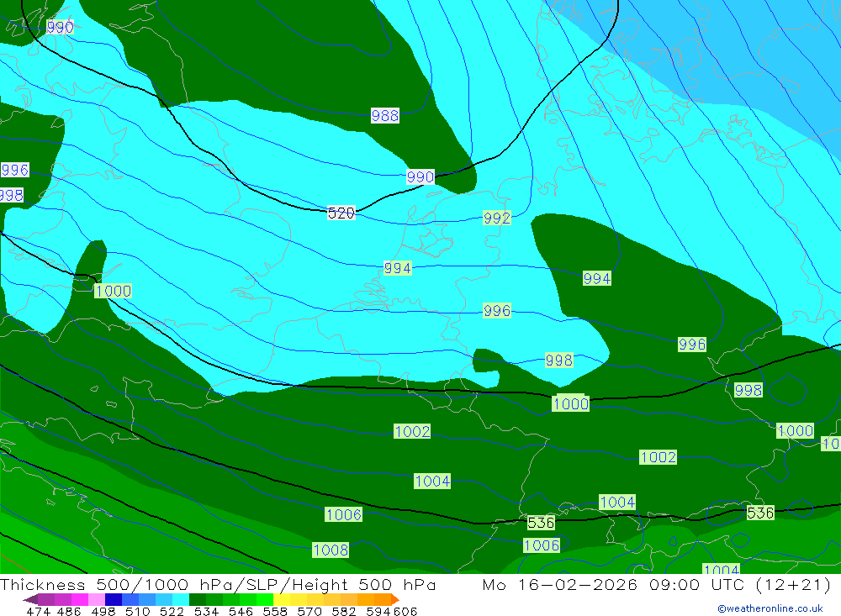Click the legend value 558
The height and width of the screenshot is (616, 841).
click(x=275, y=612)
